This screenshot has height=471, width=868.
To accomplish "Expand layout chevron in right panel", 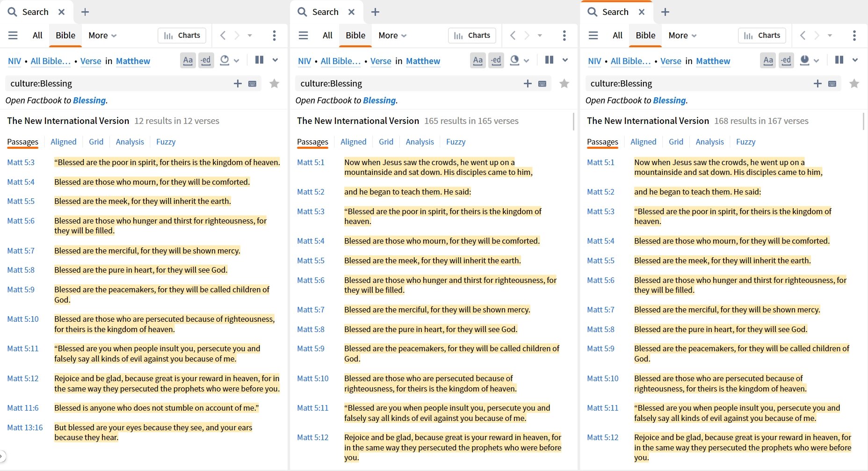I will (x=855, y=60).
